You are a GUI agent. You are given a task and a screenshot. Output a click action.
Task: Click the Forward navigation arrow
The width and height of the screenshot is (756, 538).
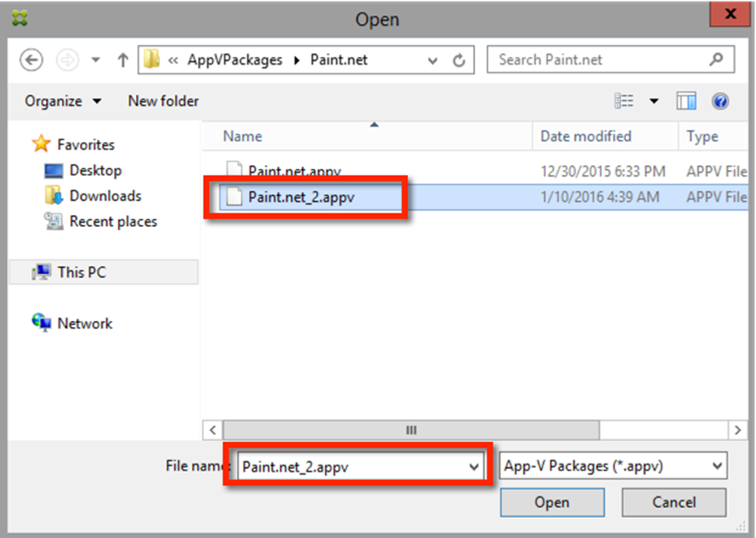click(x=68, y=60)
